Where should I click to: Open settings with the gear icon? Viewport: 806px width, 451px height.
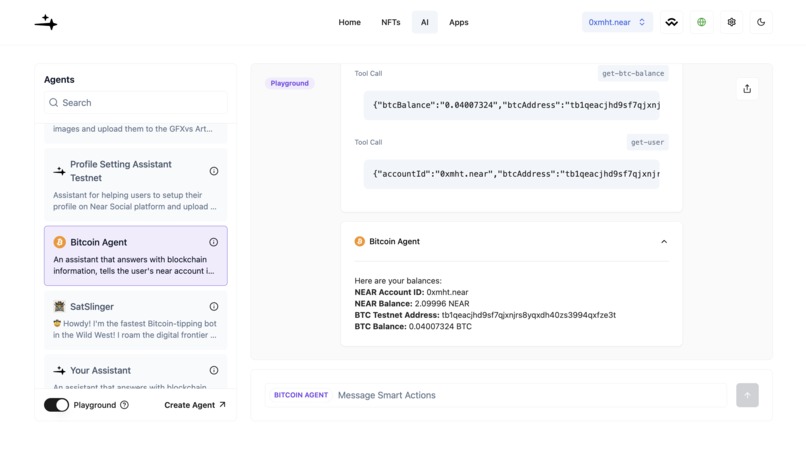click(731, 22)
